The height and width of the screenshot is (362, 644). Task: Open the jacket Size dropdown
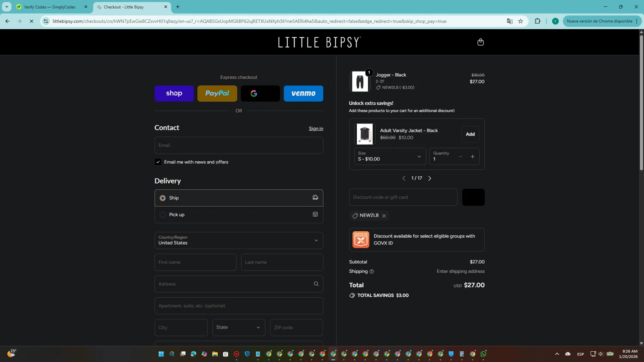tap(390, 156)
